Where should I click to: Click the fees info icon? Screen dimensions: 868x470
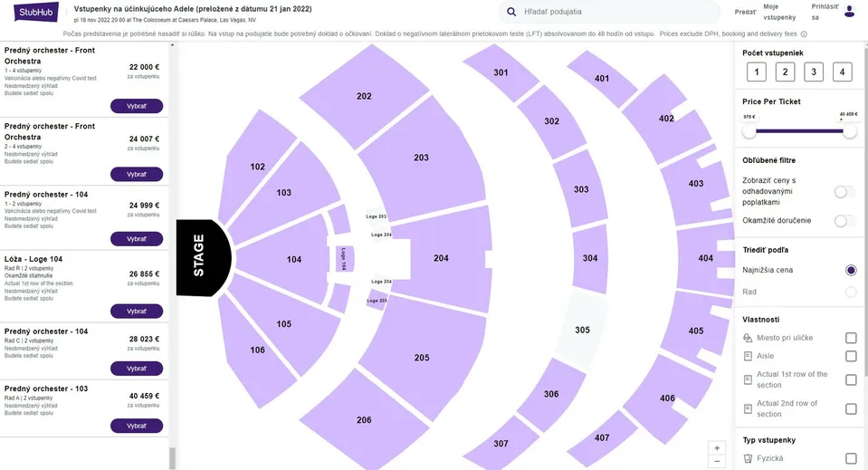[x=804, y=34]
